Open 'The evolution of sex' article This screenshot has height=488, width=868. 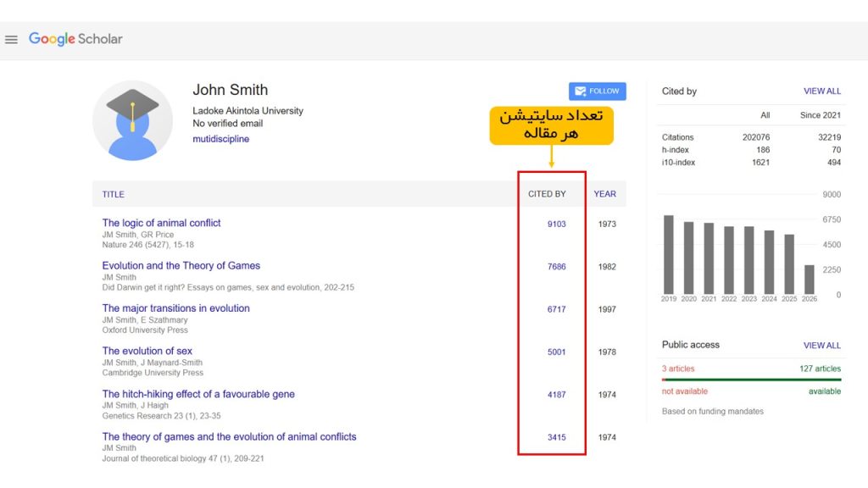147,351
